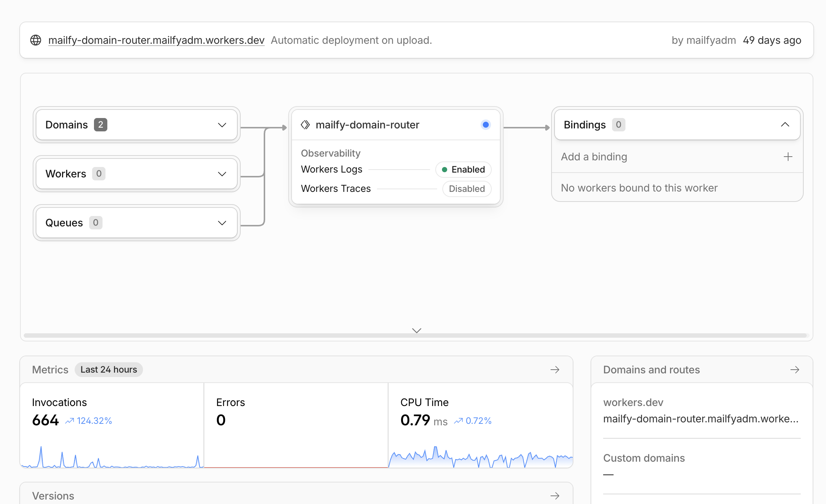Click the 124.32% invocations change value
Screen dimensions: 826x504
tap(94, 421)
